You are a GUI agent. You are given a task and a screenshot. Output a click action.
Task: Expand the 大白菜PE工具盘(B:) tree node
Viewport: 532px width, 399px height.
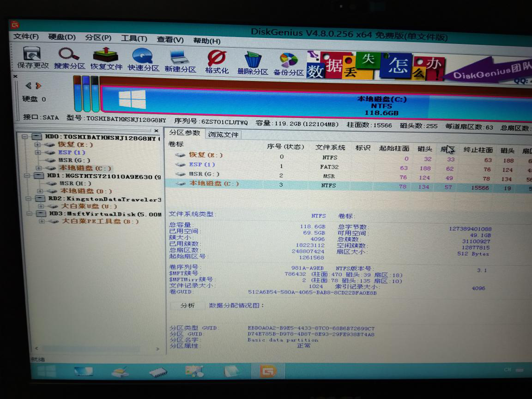[x=42, y=221]
